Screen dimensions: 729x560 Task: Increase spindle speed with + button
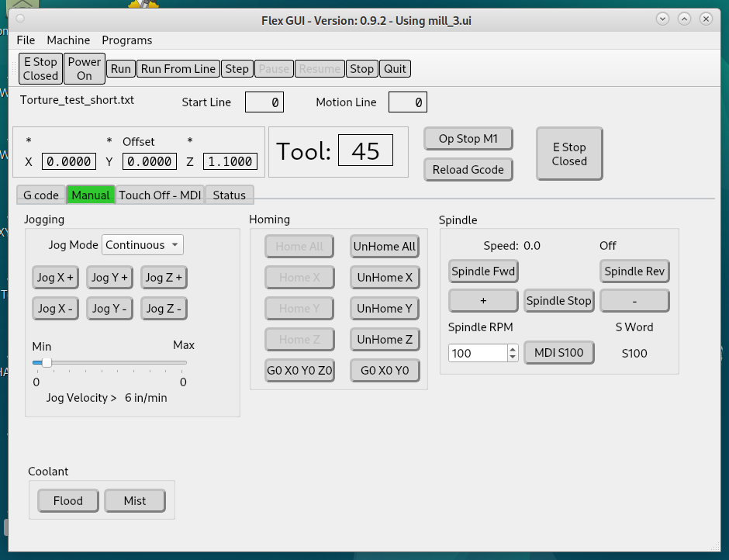pos(483,301)
